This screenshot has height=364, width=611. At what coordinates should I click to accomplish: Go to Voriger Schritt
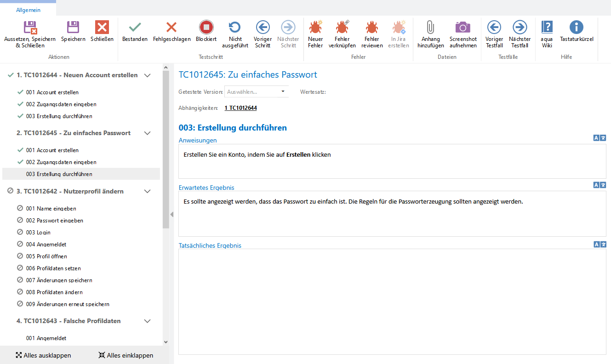coord(263,33)
